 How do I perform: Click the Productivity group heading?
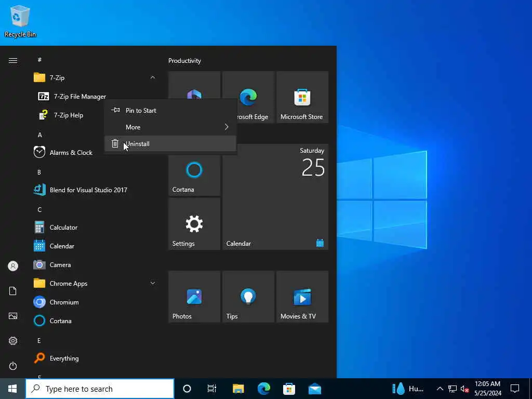(184, 61)
